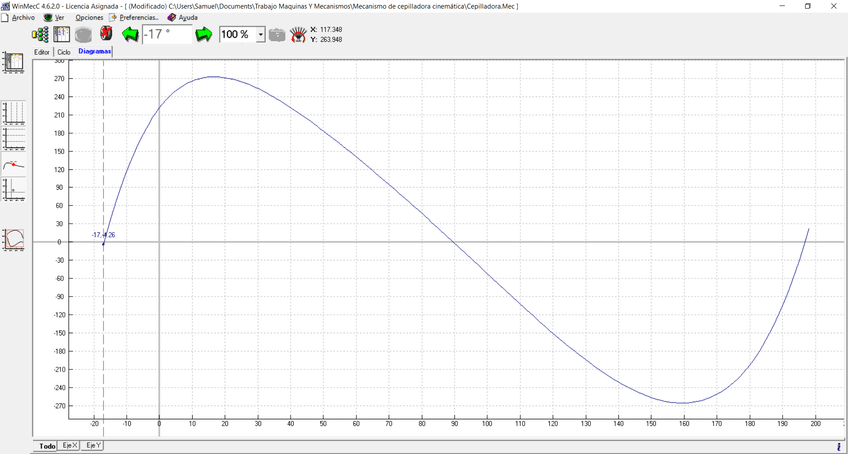Switch to the Ciclo tab
Screen dimensions: 848x454
[64, 52]
